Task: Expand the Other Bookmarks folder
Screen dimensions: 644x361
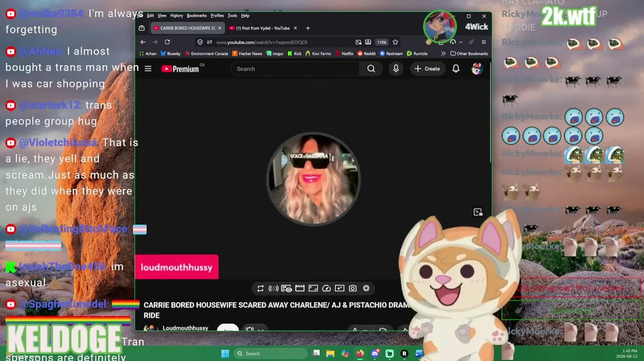Action: (469, 54)
